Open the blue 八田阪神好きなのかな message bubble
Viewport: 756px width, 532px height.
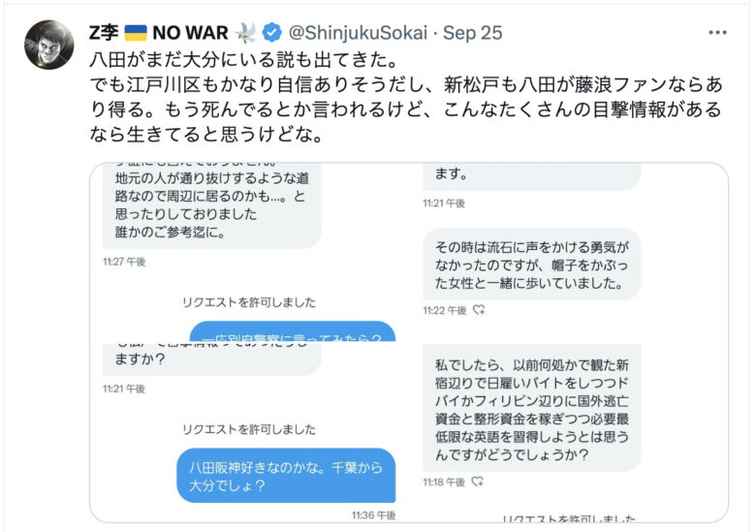coord(286,476)
